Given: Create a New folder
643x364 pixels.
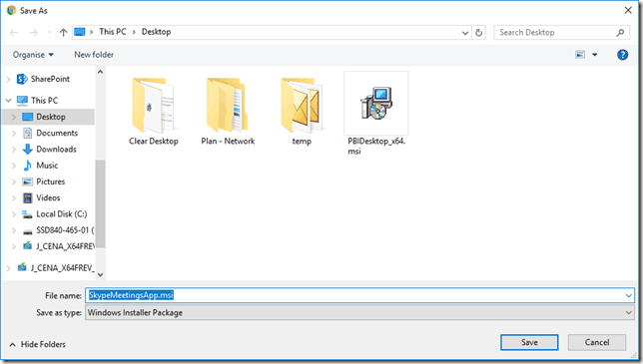Looking at the screenshot, I should pos(94,55).
